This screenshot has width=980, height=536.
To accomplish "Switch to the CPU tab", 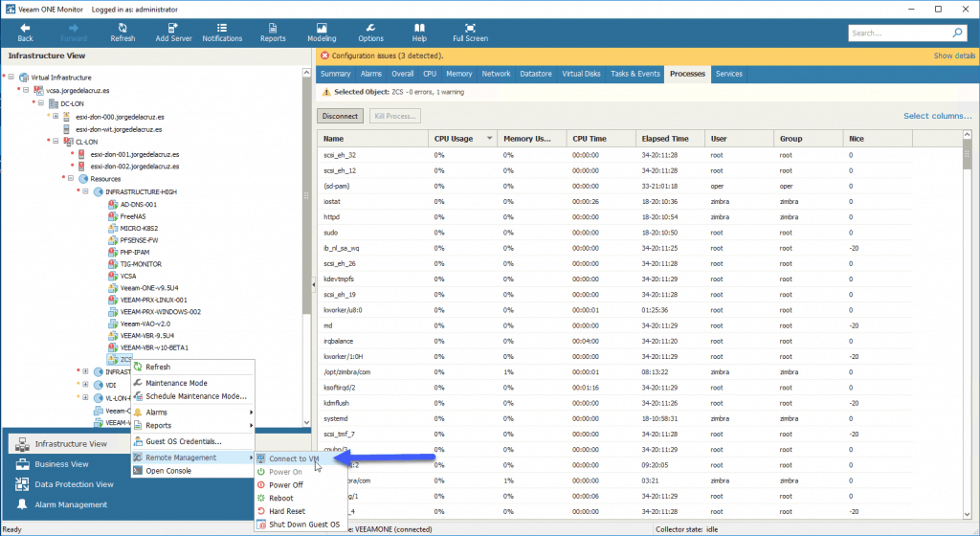I will [430, 74].
